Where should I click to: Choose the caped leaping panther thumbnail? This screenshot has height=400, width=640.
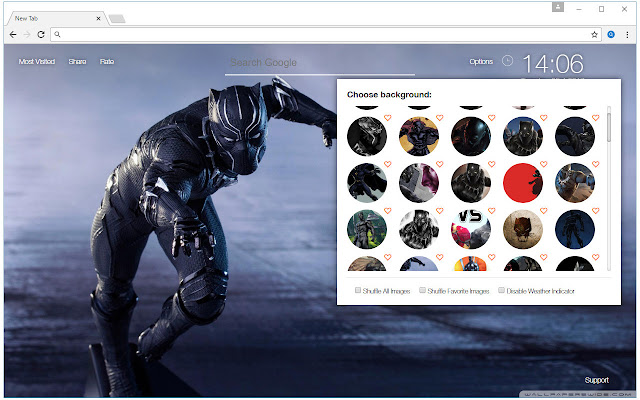(x=367, y=183)
